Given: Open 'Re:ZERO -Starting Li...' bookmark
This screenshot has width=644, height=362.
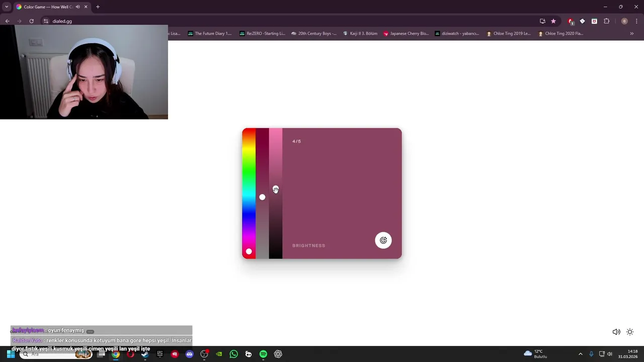Looking at the screenshot, I should coord(262,34).
